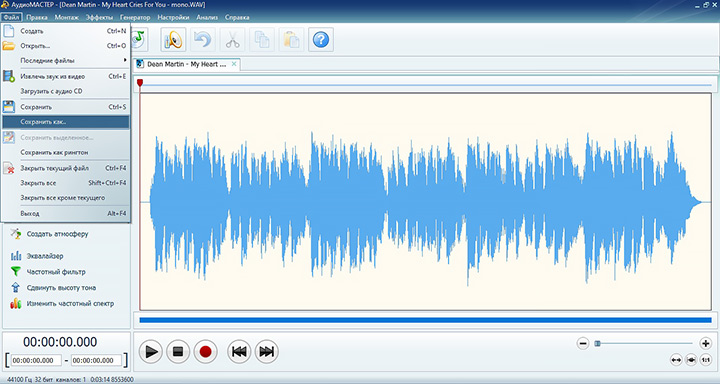The width and height of the screenshot is (720, 384).
Task: Switch to the Dean Martin - My Heart tab
Action: 186,64
